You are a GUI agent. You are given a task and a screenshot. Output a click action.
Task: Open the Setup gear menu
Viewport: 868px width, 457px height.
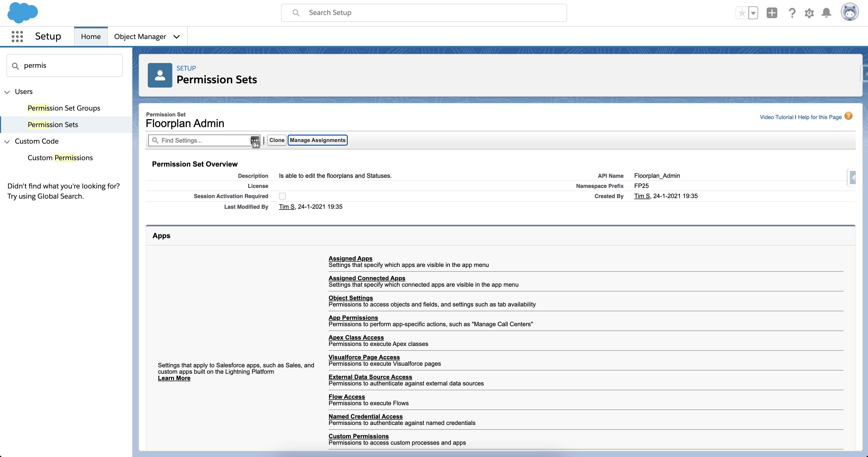pos(809,13)
